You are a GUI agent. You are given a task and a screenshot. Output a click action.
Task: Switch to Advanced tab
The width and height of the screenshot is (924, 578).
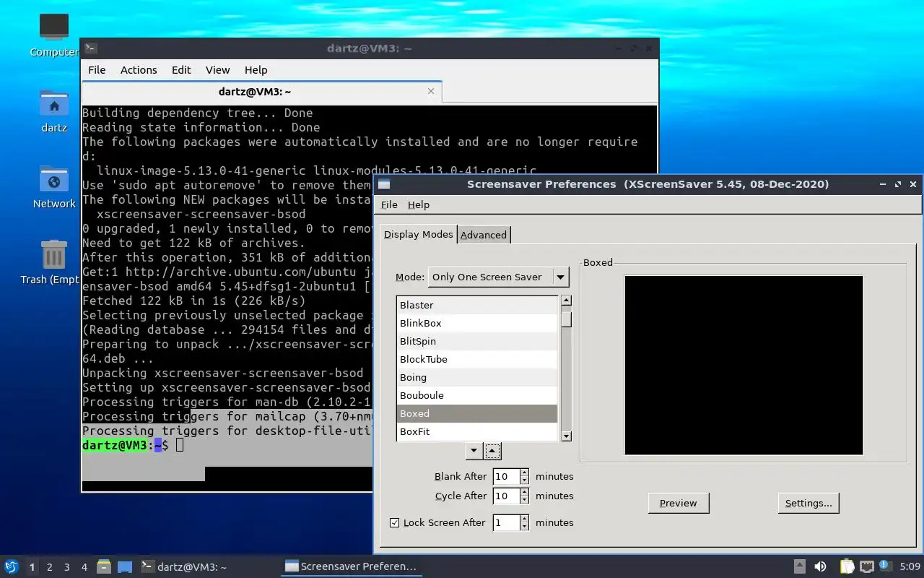[x=484, y=235]
